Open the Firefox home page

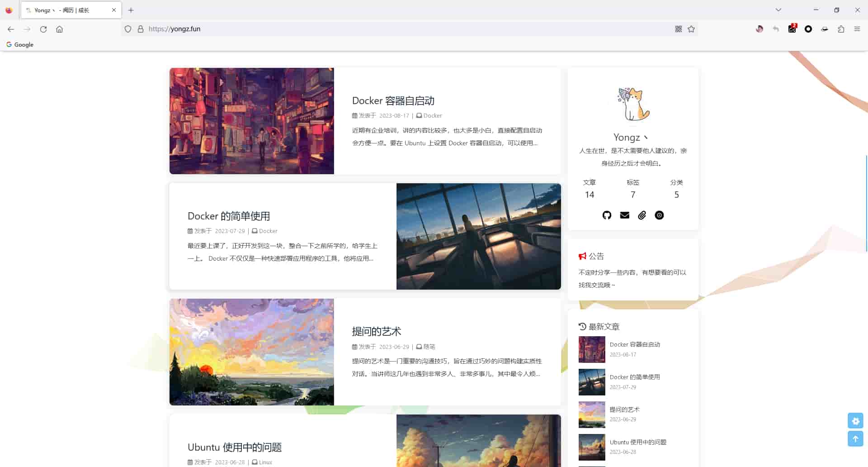coord(59,29)
